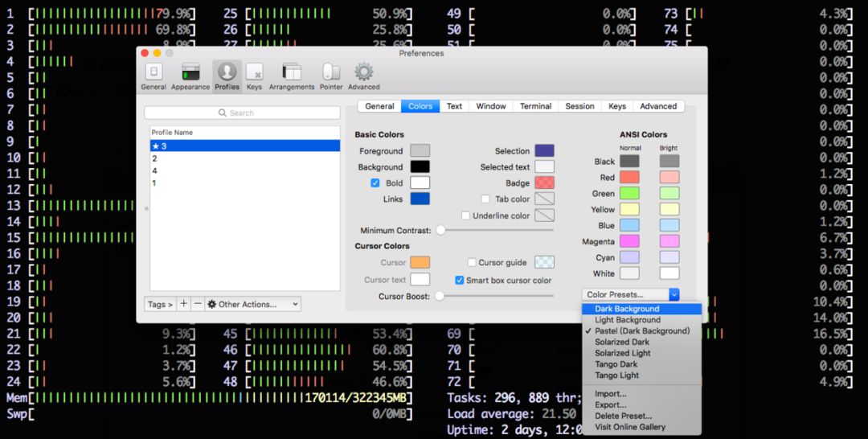The width and height of the screenshot is (868, 439).
Task: Choose the Solarized Dark preset
Action: [641, 343]
